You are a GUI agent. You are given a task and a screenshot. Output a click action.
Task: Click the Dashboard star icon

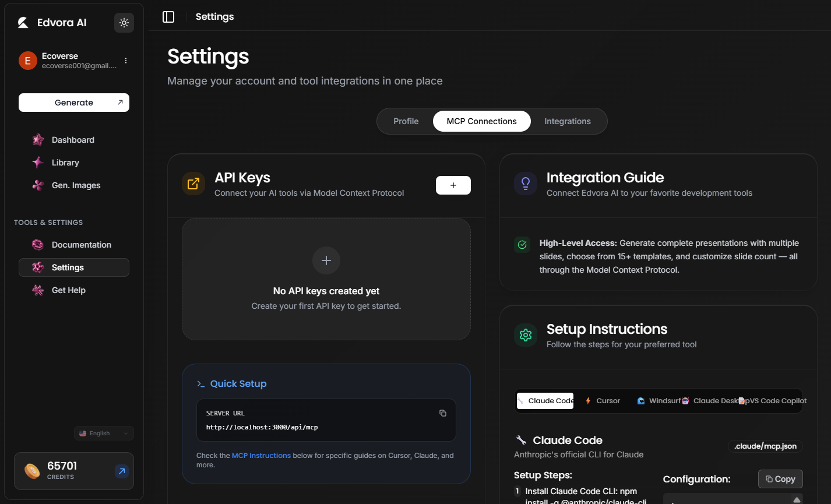[x=38, y=140]
